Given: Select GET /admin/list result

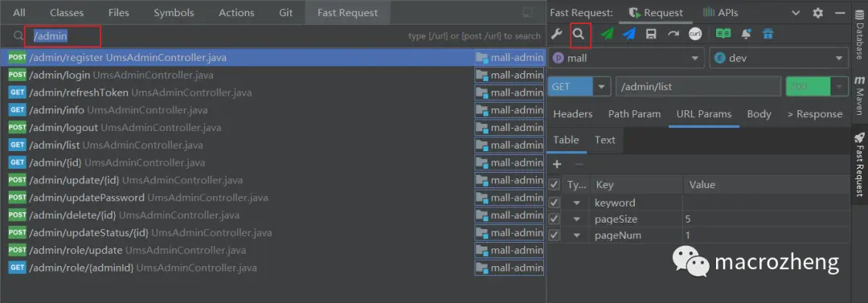Looking at the screenshot, I should coord(272,145).
